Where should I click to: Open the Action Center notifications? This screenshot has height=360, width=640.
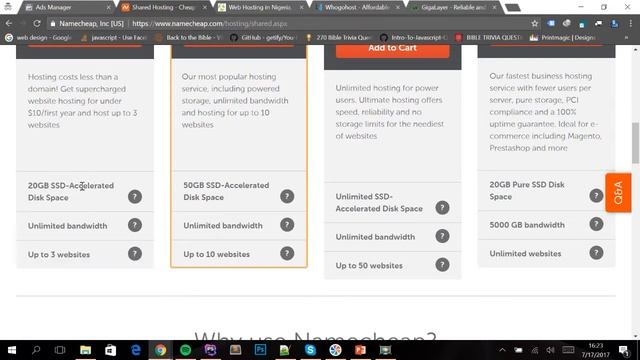click(623, 350)
